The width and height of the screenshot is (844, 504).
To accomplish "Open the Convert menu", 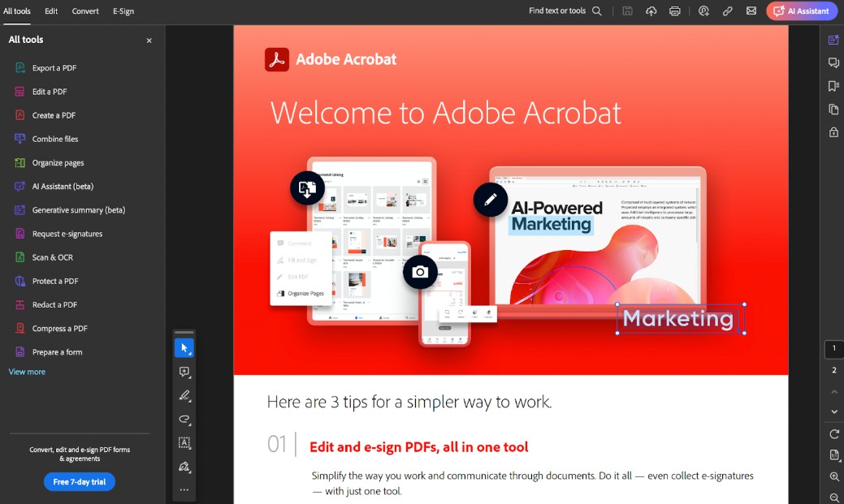I will [85, 11].
